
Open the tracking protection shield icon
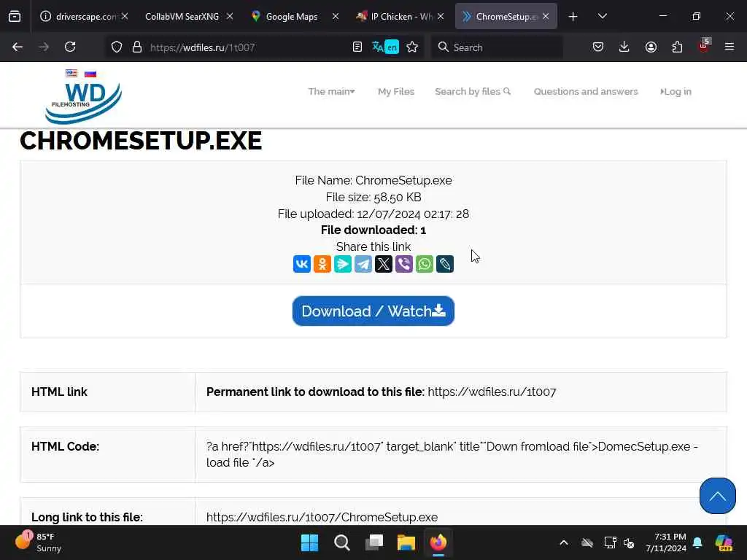pos(117,47)
